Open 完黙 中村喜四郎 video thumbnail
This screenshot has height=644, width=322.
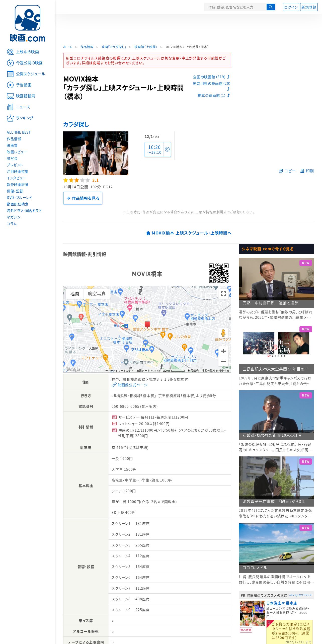tap(276, 283)
